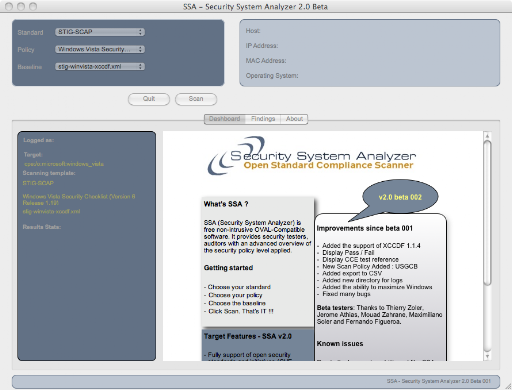Click the scrollbar down arrow in dashboard
512x390 pixels.
click(487, 356)
